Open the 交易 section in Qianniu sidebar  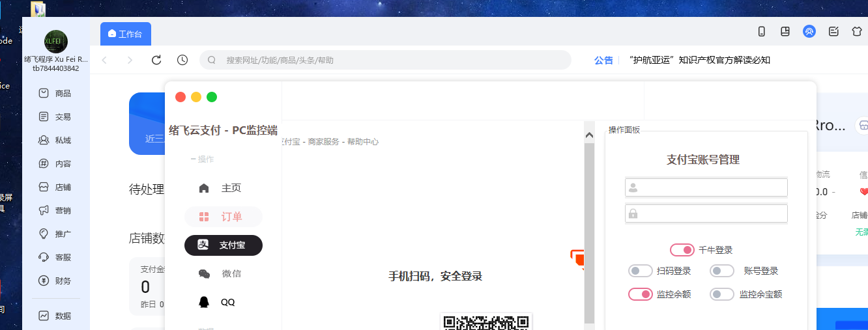pyautogui.click(x=55, y=117)
